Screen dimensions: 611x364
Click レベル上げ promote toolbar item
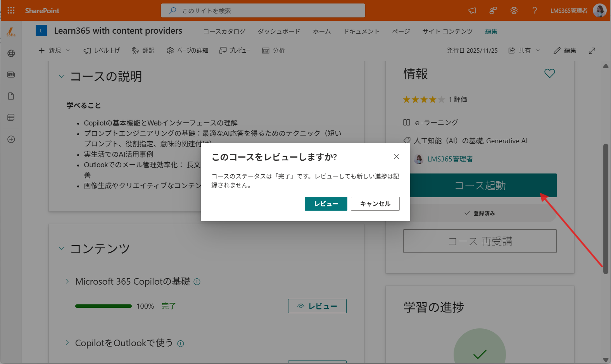point(102,50)
